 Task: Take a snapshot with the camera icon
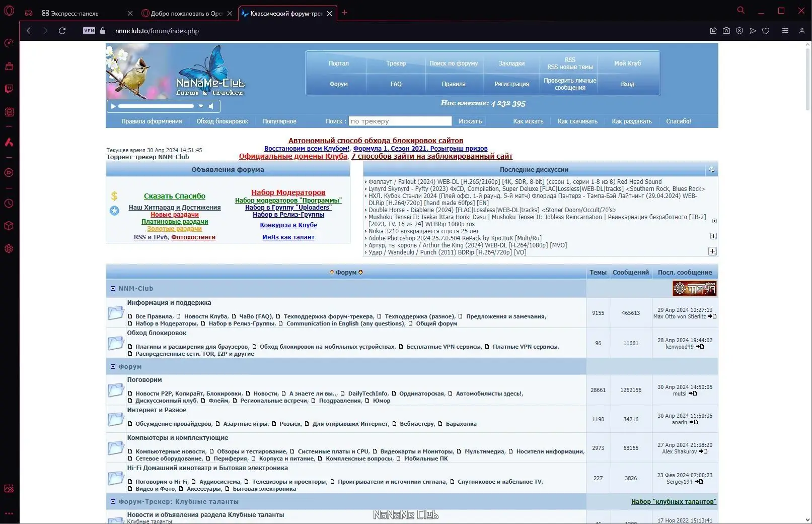[x=726, y=31]
